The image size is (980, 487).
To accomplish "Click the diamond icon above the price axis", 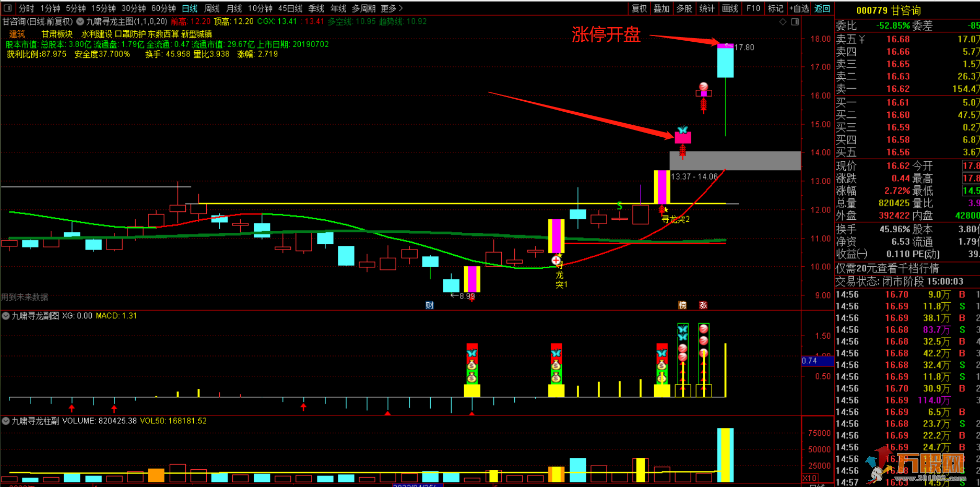I will click(x=783, y=22).
